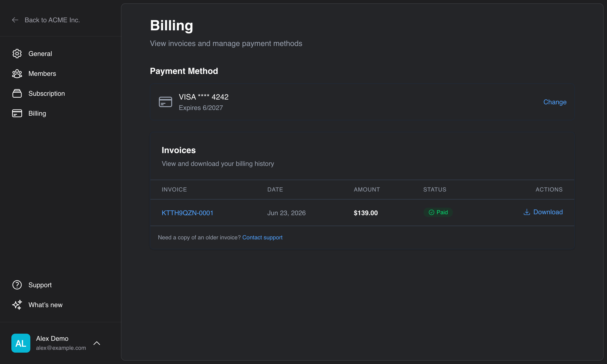Click the Expires 6/2027 text
Screen dimensions: 607x364
(x=201, y=108)
